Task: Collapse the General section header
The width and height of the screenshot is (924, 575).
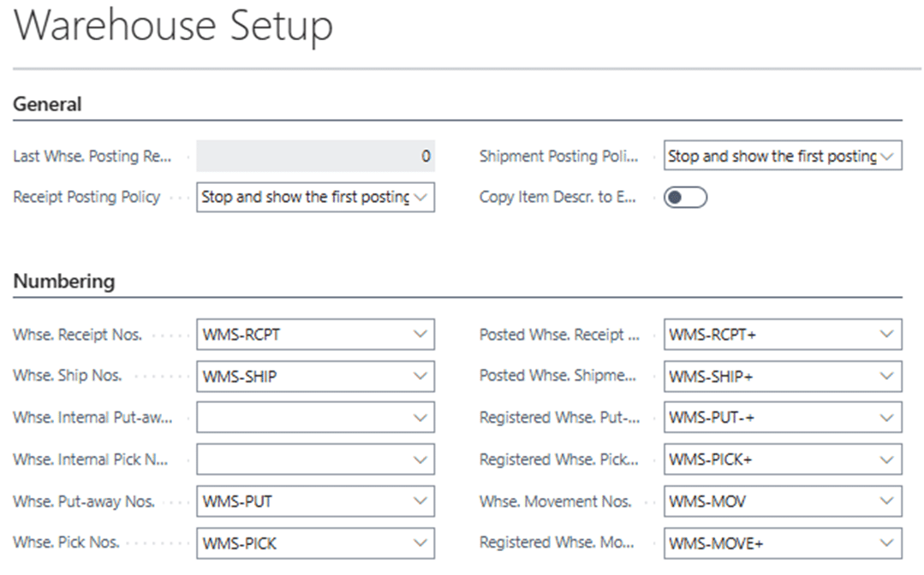Action: (x=48, y=104)
